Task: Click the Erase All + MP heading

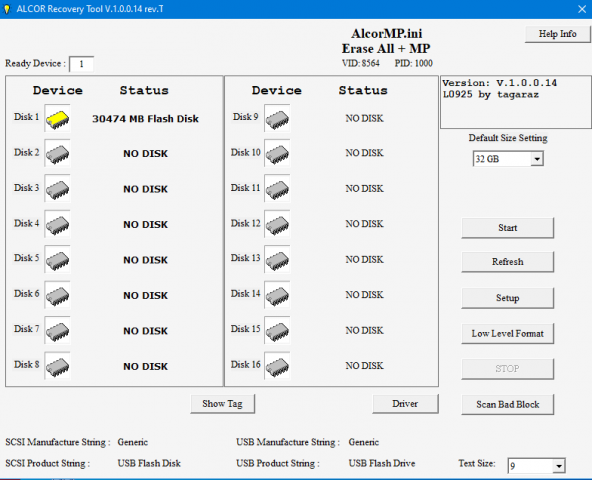Action: pos(386,49)
